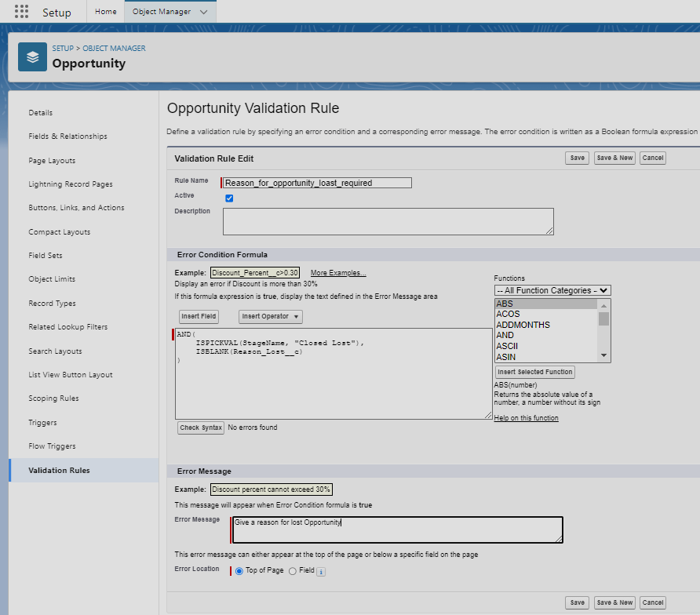700x615 pixels.
Task: Open Fields & Relationships in sidebar
Action: [67, 136]
